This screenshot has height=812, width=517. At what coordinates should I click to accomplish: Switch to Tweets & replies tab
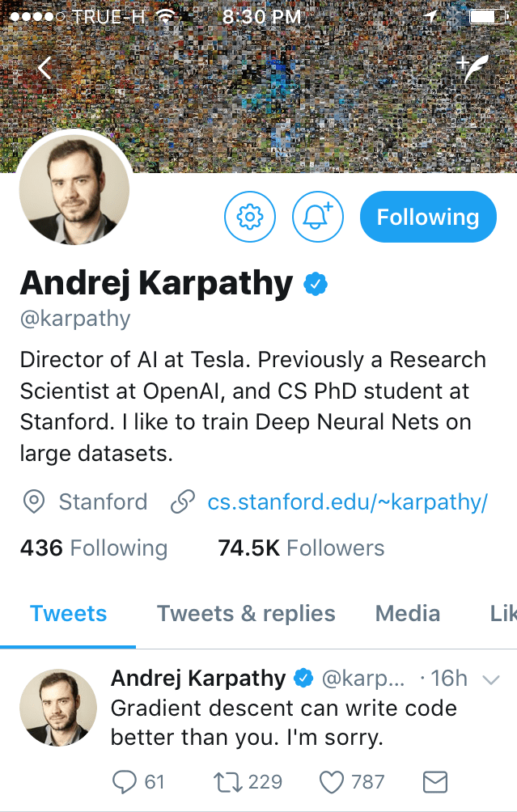246,613
